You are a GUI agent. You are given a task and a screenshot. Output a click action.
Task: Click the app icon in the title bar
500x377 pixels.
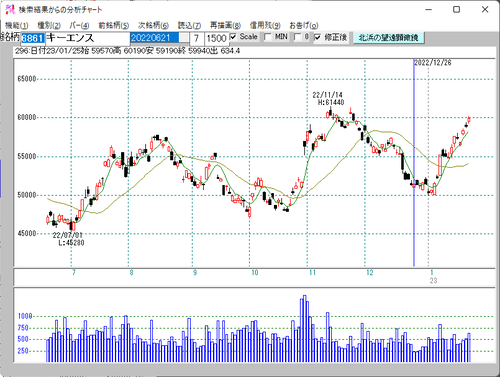10,9
